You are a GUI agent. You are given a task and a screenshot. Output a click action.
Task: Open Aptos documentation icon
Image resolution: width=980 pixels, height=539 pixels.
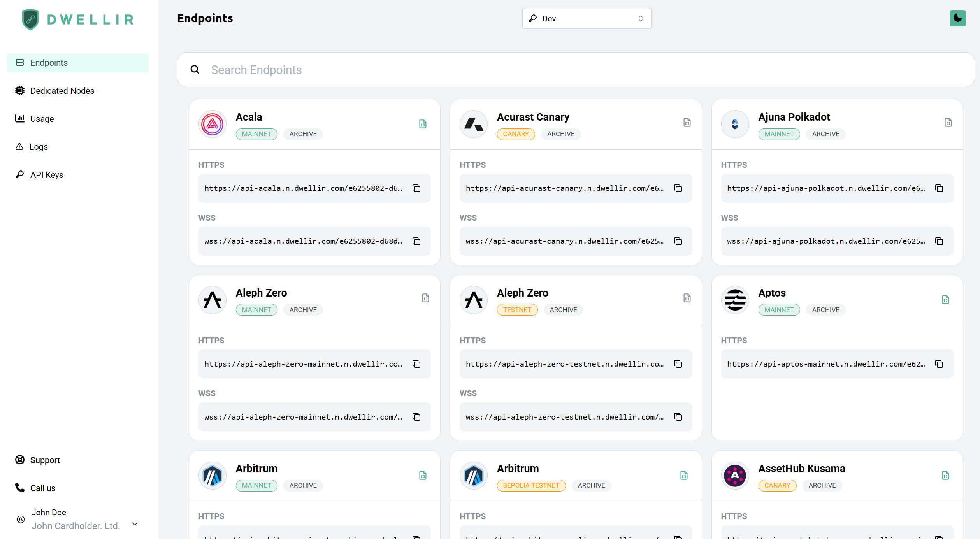coord(945,300)
